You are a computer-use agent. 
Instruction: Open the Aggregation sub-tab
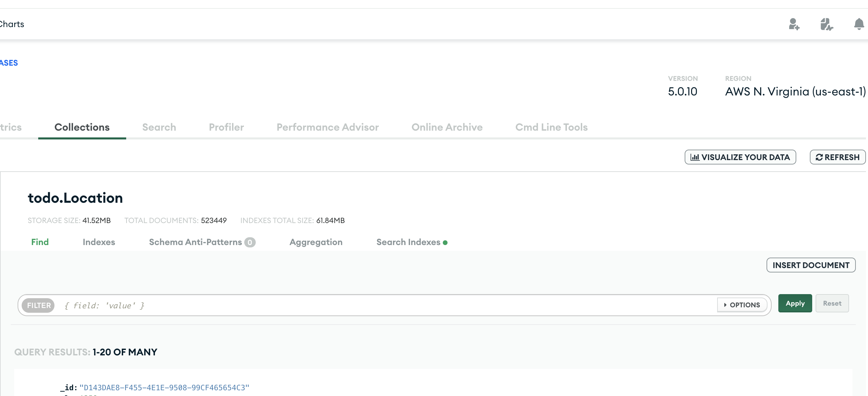[316, 242]
